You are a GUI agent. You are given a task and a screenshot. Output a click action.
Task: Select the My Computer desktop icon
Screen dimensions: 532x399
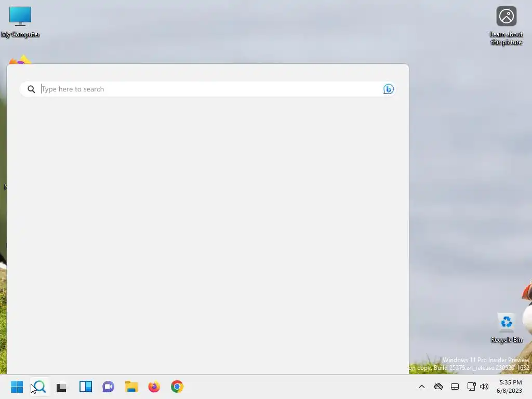[x=20, y=22]
